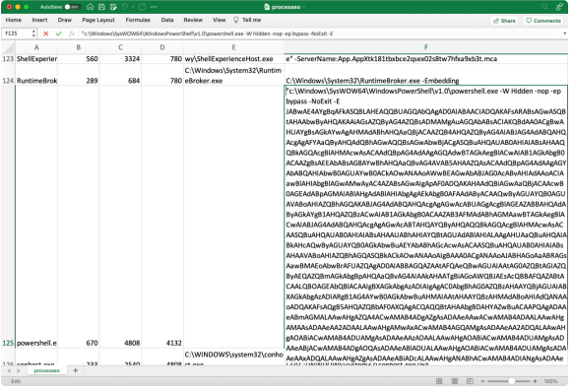The height and width of the screenshot is (392, 574).
Task: Open the Draw ribbon tab
Action: point(65,20)
